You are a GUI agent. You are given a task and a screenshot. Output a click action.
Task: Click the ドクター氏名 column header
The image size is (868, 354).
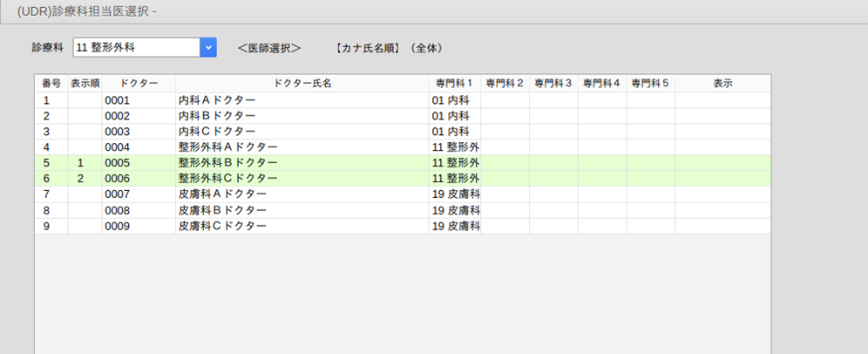[302, 84]
